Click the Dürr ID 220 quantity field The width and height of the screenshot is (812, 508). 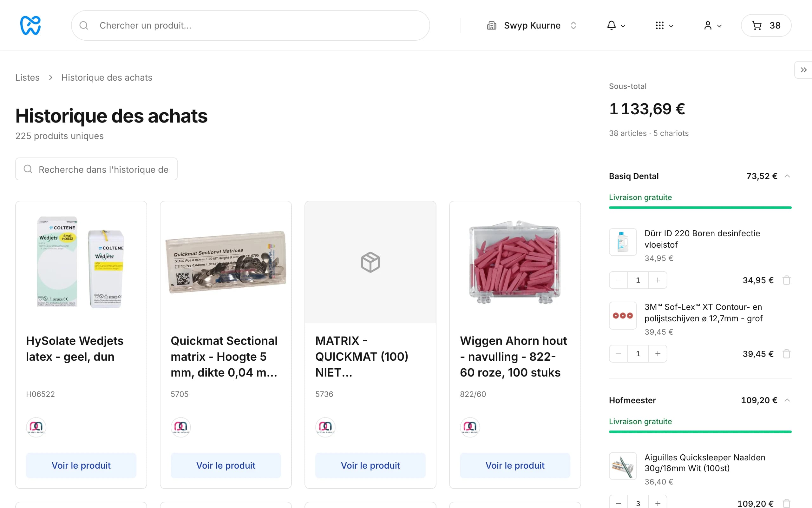638,280
